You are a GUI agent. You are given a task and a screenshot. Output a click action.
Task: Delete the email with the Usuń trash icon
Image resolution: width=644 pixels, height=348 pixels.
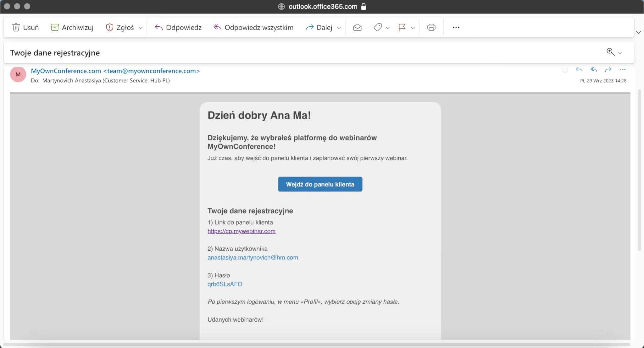[x=26, y=27]
